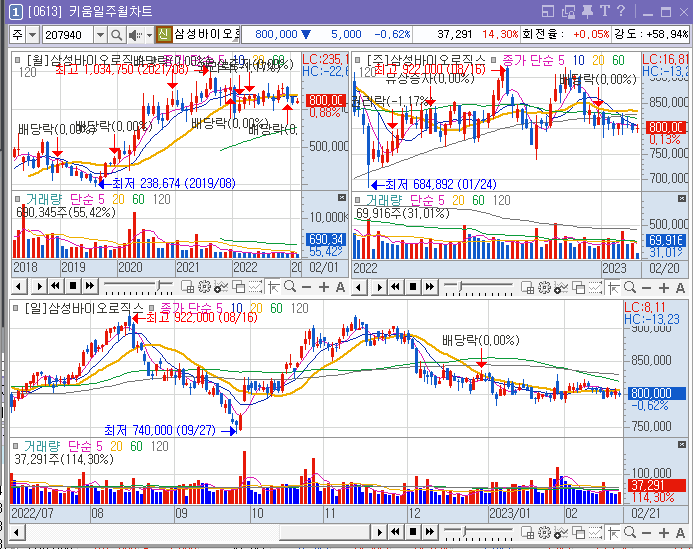The image size is (693, 549).
Task: Click the weekly chart zoom magnifier icon
Action: (630, 287)
